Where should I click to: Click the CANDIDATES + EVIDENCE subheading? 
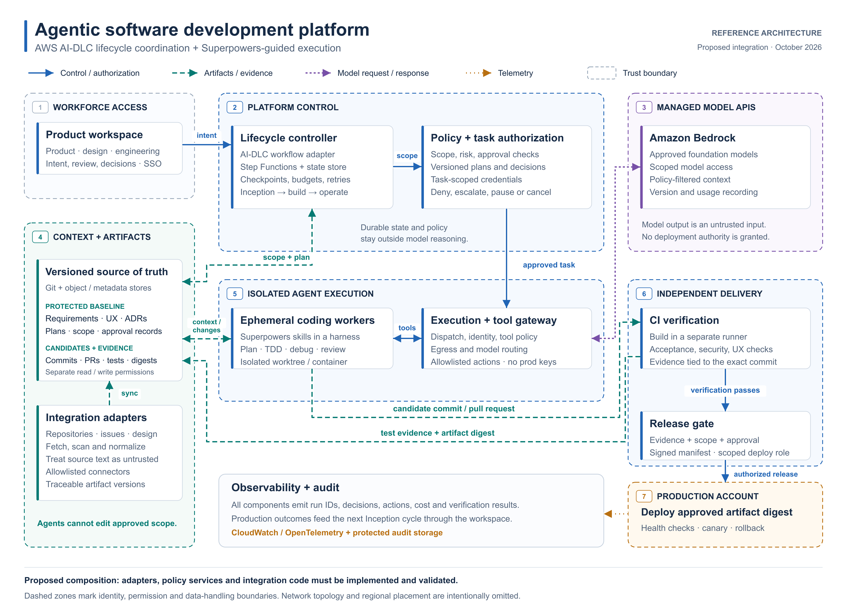point(89,348)
